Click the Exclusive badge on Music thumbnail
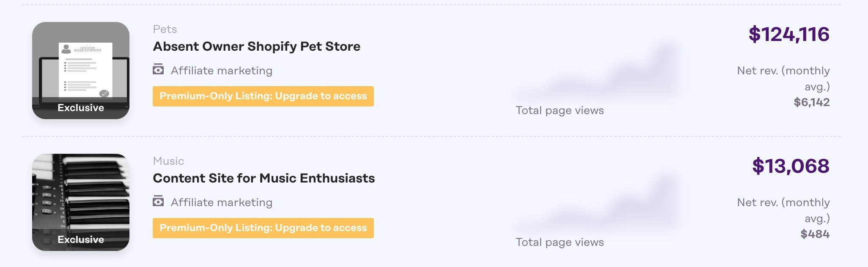This screenshot has width=868, height=267. 81,240
